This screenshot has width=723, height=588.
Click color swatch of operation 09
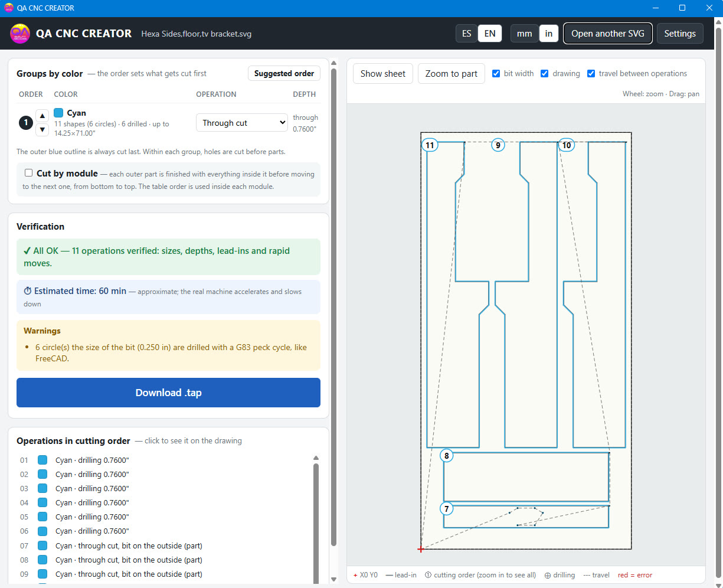[x=42, y=574]
